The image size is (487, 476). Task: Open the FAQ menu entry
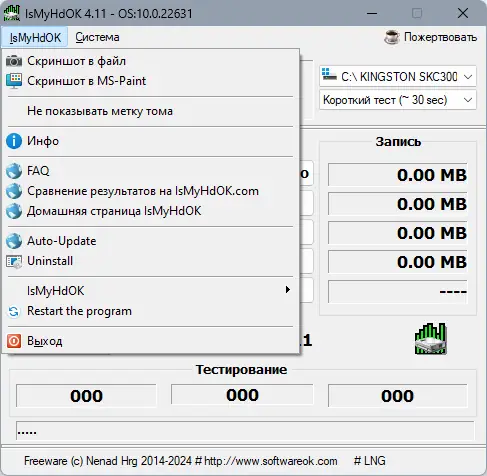click(151, 171)
